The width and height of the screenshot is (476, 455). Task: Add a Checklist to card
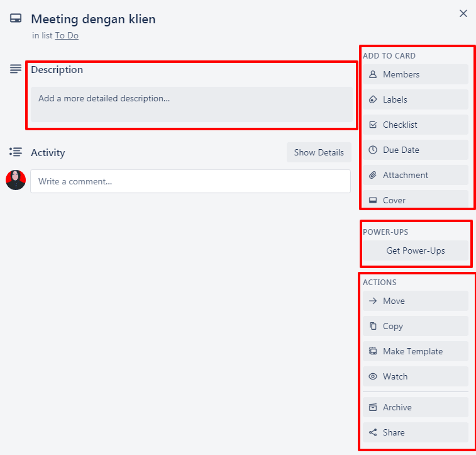(415, 125)
